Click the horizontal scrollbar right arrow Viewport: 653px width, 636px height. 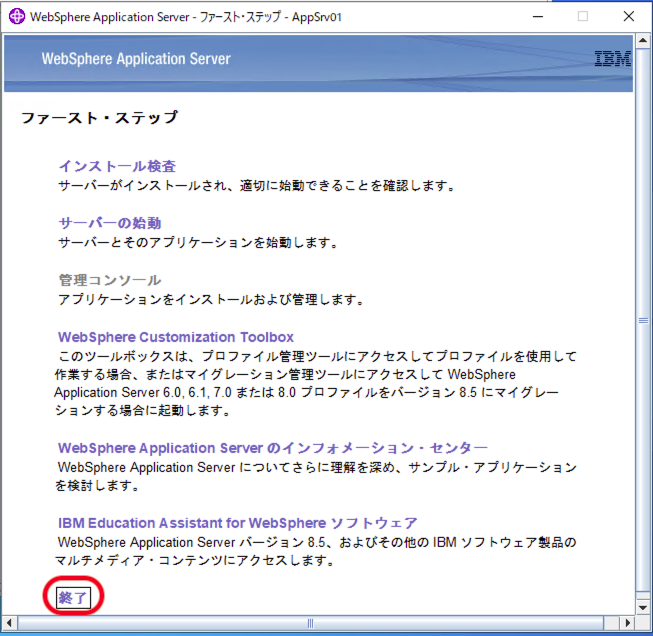(x=627, y=623)
